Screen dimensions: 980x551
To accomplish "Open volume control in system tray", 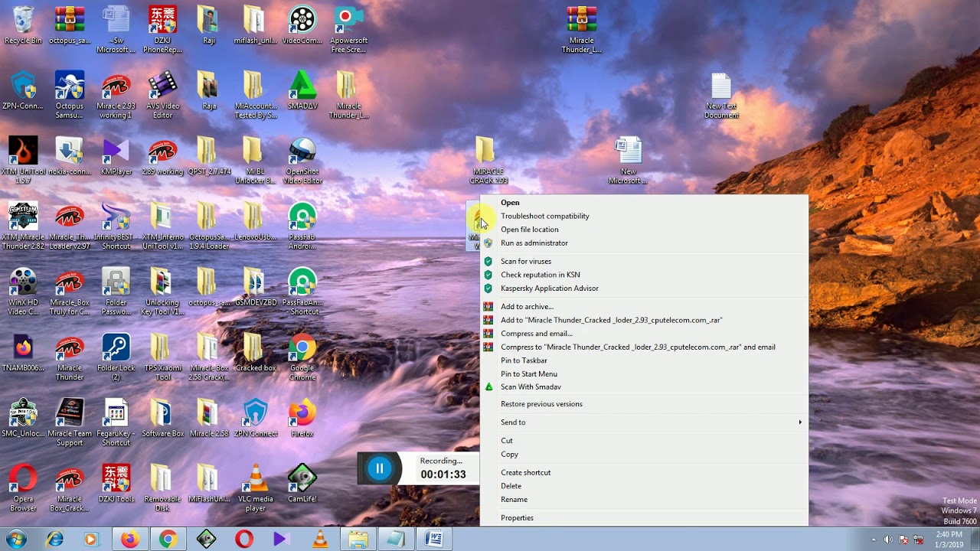I will 888,540.
